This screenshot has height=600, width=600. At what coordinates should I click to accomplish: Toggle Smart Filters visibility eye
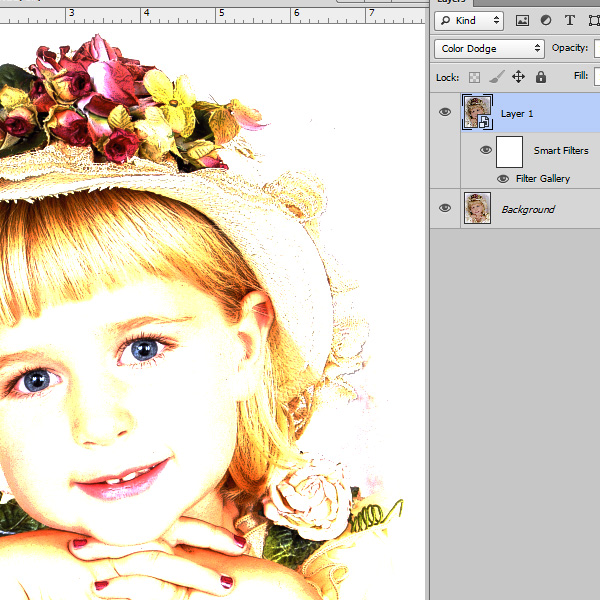point(486,150)
